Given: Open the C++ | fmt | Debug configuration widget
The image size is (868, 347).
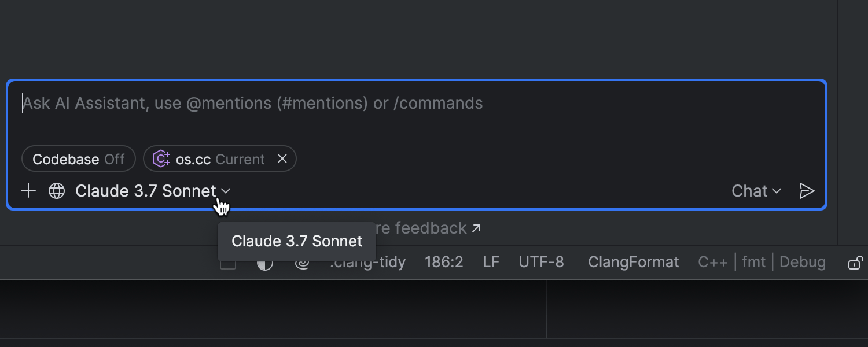Looking at the screenshot, I should (762, 262).
